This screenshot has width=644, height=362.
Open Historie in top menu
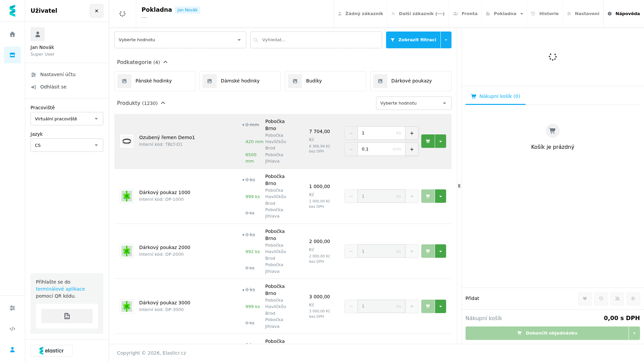click(x=545, y=14)
